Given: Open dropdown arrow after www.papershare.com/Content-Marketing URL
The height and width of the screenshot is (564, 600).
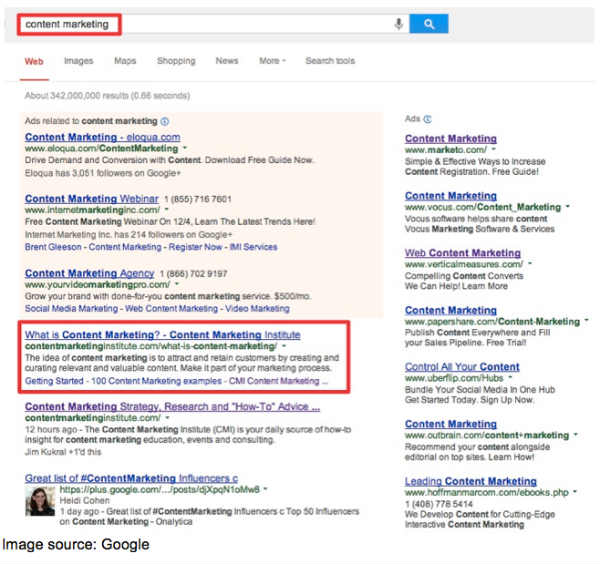Looking at the screenshot, I should click(586, 321).
